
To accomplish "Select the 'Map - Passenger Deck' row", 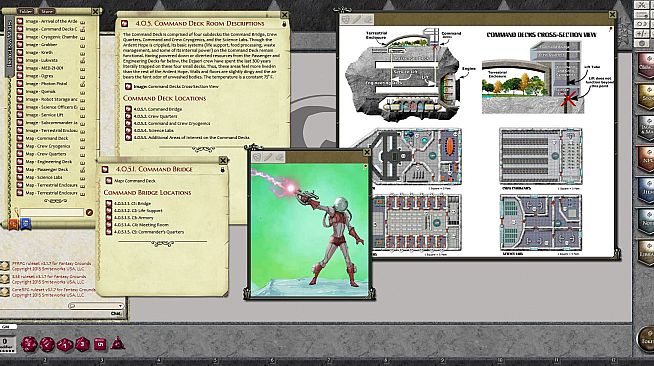I will click(x=51, y=170).
